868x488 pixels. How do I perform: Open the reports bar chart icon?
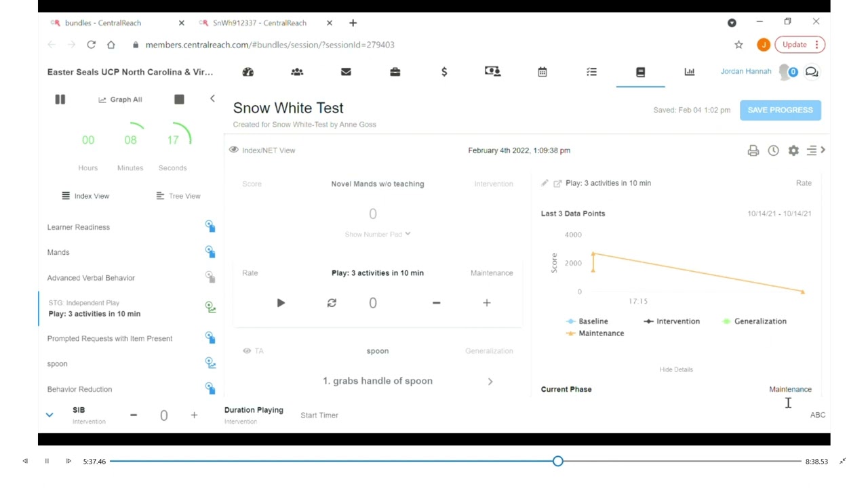tap(690, 72)
